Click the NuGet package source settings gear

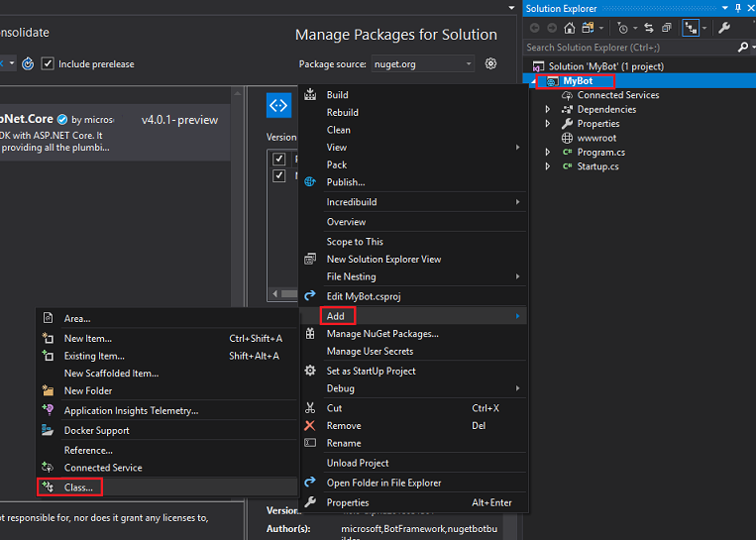(x=491, y=63)
